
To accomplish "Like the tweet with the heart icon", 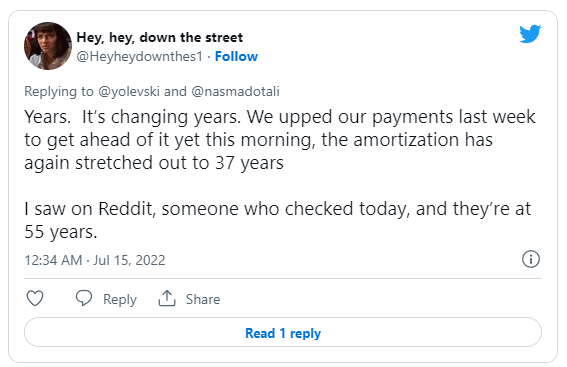I will point(35,298).
